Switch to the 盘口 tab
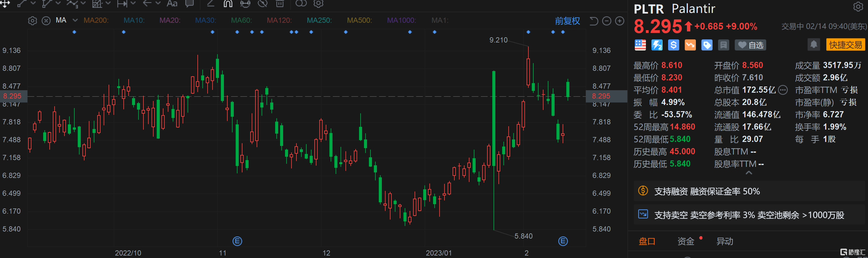 coord(647,241)
